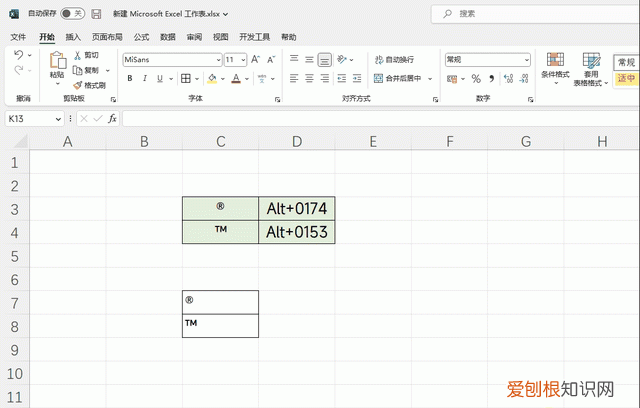Toggle bold formatting (B)
Viewport: 640px width, 408px height.
pos(129,78)
